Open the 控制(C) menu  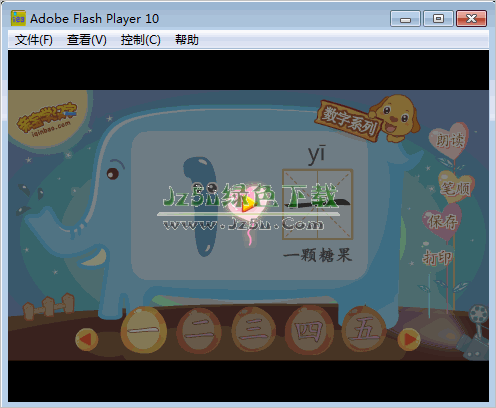point(140,40)
